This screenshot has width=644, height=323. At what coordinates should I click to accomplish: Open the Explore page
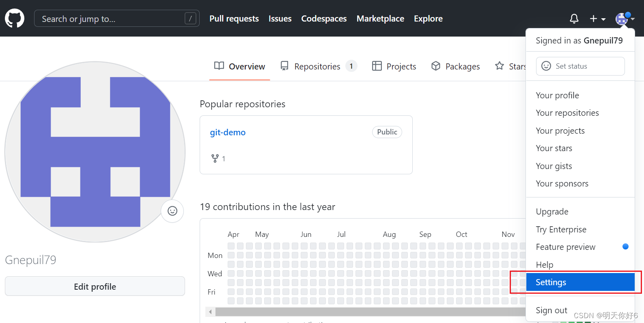[428, 19]
